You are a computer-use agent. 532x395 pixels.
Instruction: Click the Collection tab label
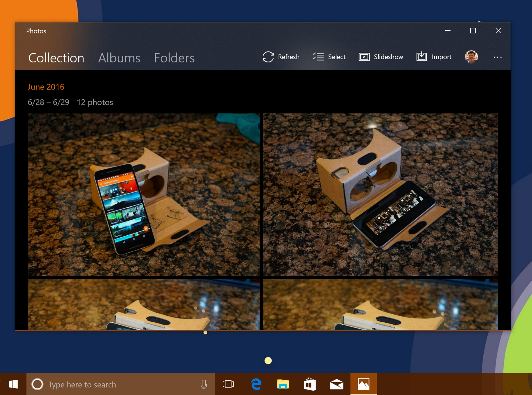[x=58, y=57]
